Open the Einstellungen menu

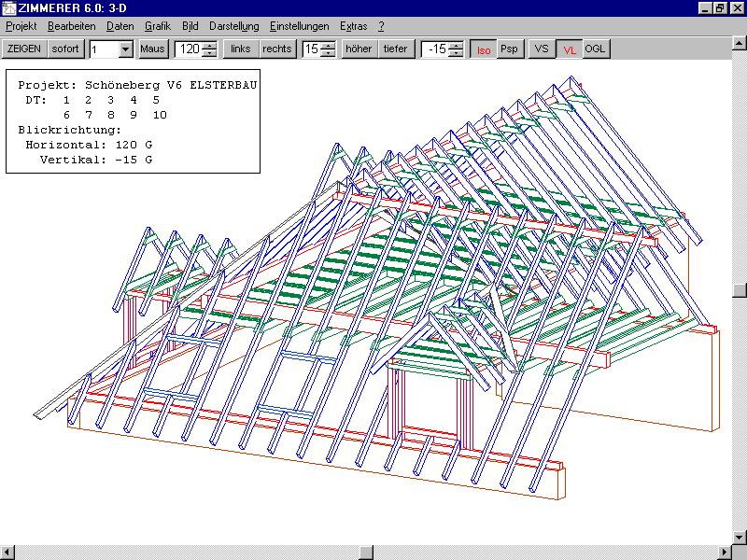point(299,26)
